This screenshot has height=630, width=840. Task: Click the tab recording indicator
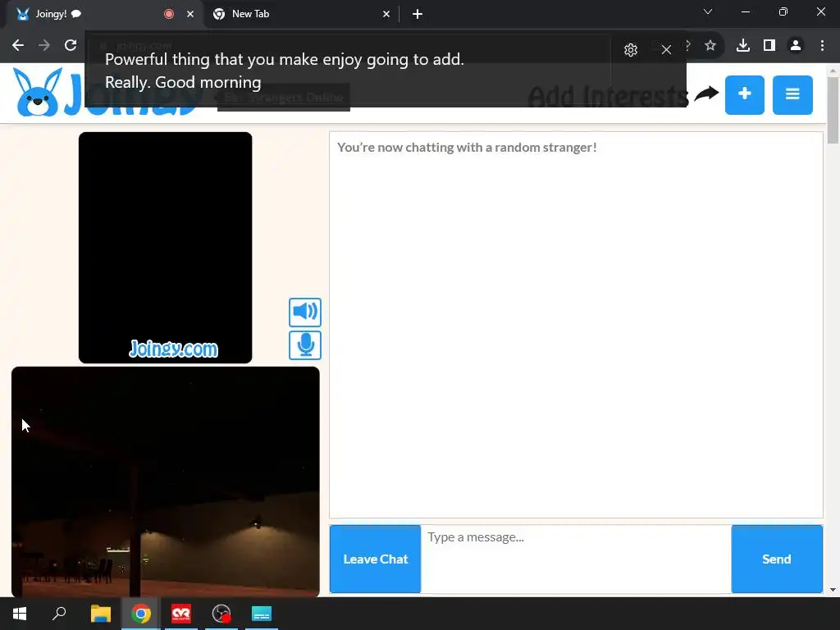click(169, 14)
